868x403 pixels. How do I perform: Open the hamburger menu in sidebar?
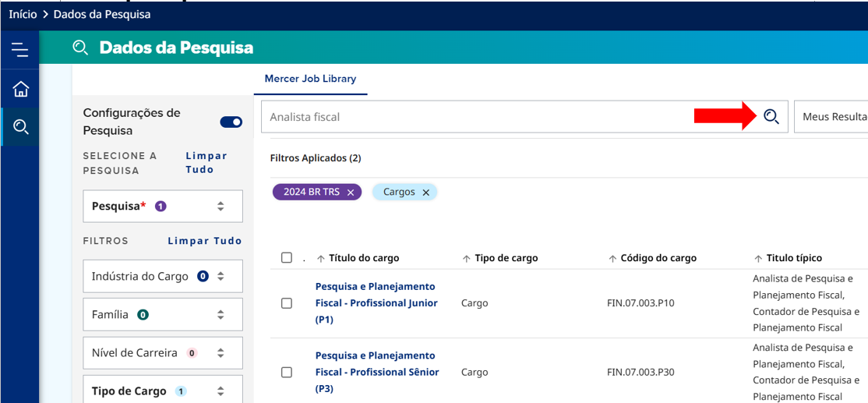coord(19,51)
